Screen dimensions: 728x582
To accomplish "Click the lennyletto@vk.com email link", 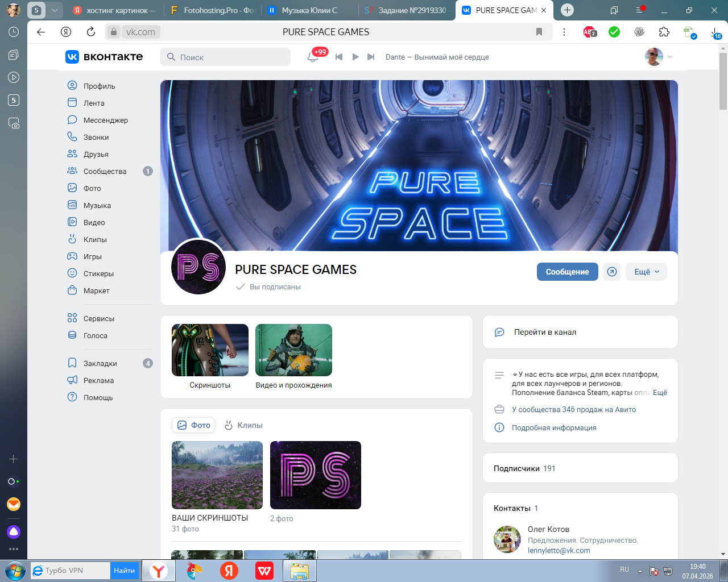I will pyautogui.click(x=559, y=550).
